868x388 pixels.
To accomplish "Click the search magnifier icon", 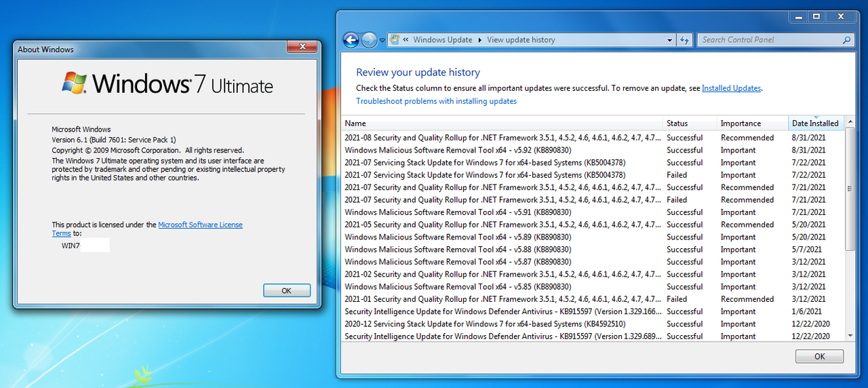I will (x=846, y=40).
